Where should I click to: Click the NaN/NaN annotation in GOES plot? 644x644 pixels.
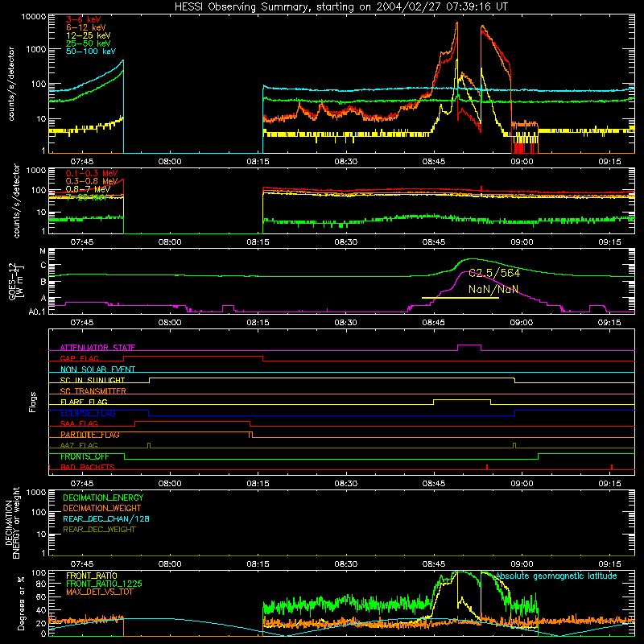[x=493, y=289]
